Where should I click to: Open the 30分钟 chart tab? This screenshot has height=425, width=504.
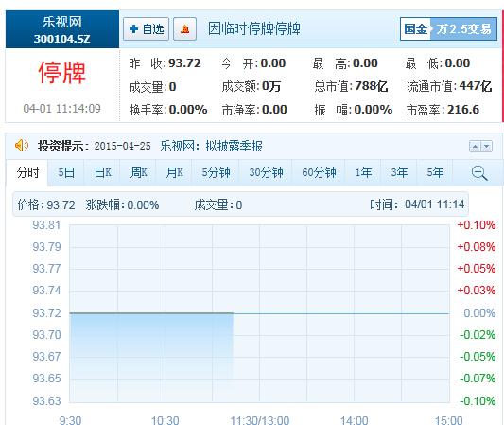(x=266, y=173)
